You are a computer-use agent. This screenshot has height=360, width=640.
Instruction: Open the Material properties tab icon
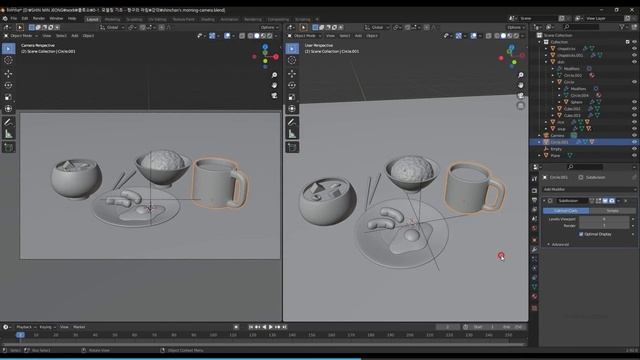click(x=534, y=296)
